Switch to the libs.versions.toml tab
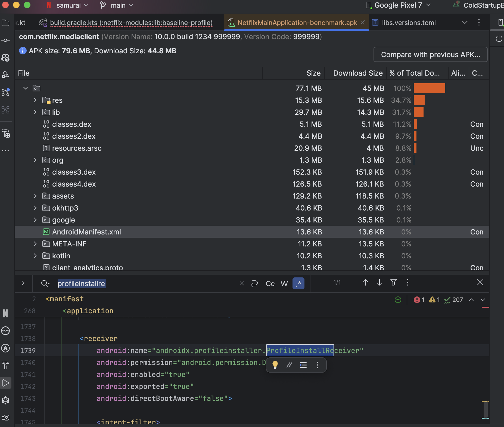 click(x=409, y=23)
